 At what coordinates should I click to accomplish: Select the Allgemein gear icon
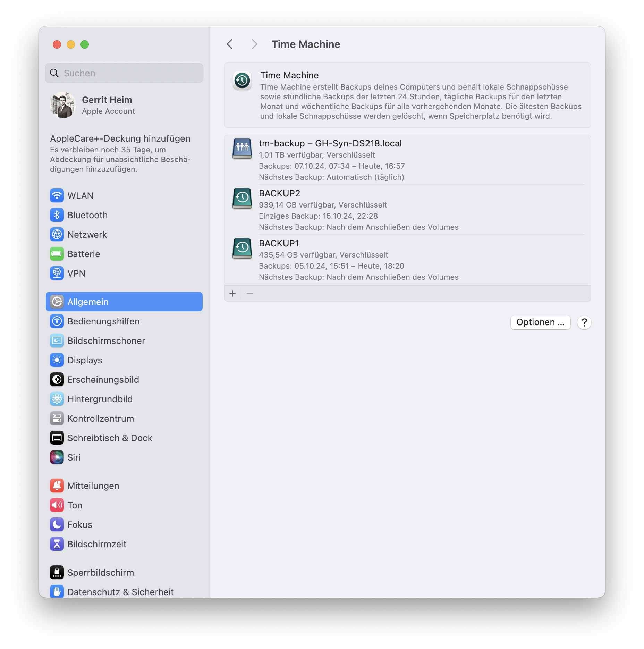pyautogui.click(x=57, y=302)
